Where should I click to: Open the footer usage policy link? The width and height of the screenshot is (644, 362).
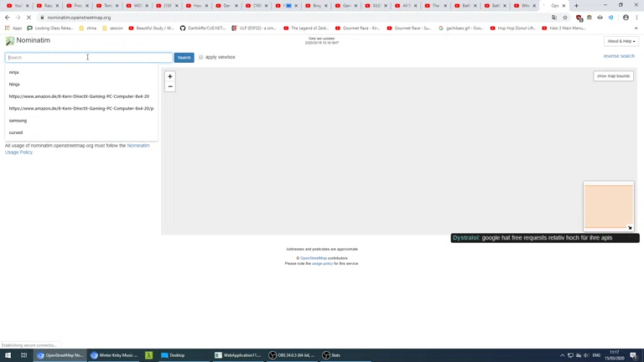(322, 263)
